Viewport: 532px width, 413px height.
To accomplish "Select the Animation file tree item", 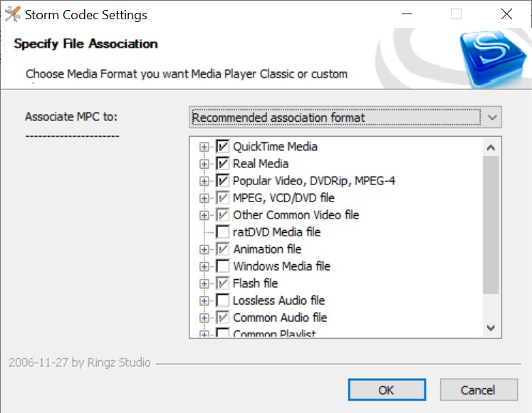I will [267, 249].
